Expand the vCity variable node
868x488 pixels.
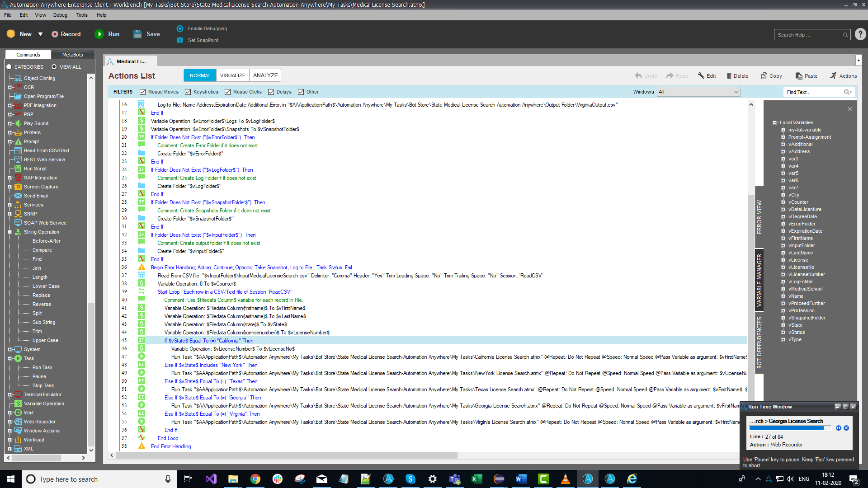coord(783,195)
